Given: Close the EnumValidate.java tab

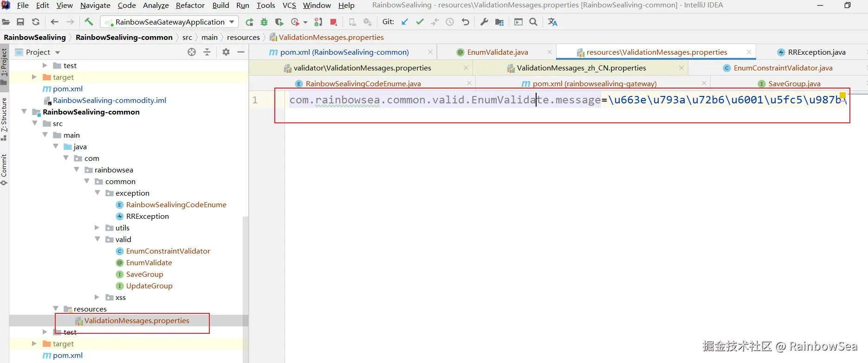Looking at the screenshot, I should point(550,52).
